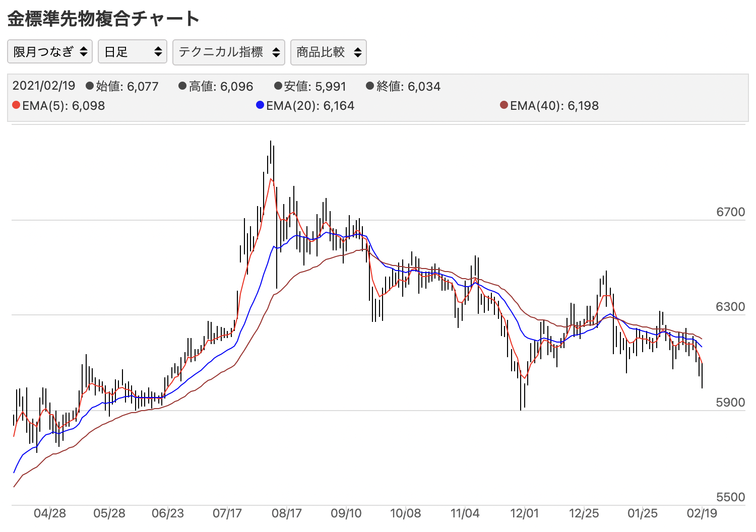Click the 2021/02/19 date label
Image resolution: width=756 pixels, height=532 pixels.
(x=44, y=86)
